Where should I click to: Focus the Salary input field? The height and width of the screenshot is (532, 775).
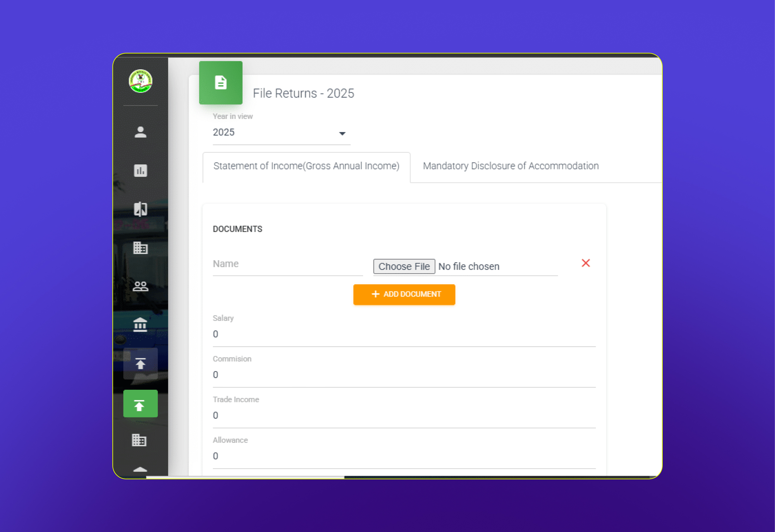[404, 334]
